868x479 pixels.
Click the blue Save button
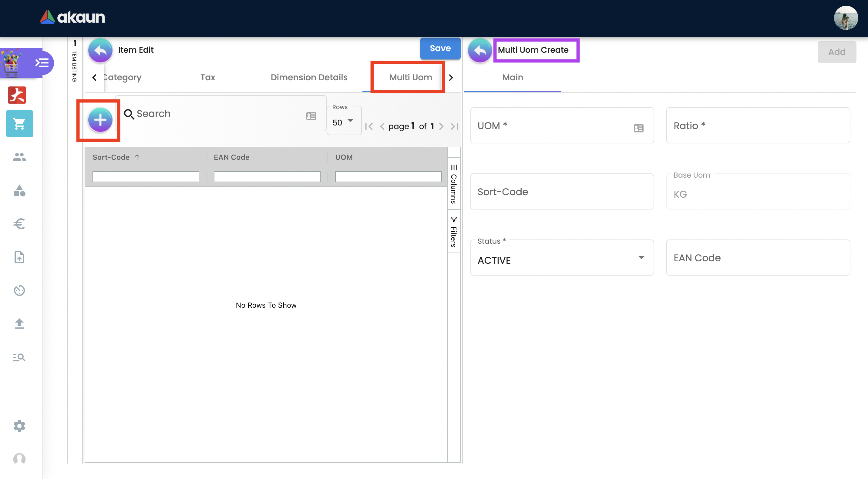pos(440,49)
